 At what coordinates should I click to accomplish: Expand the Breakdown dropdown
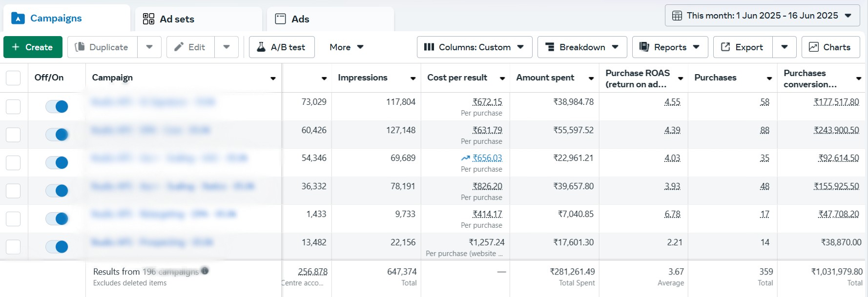tap(582, 47)
